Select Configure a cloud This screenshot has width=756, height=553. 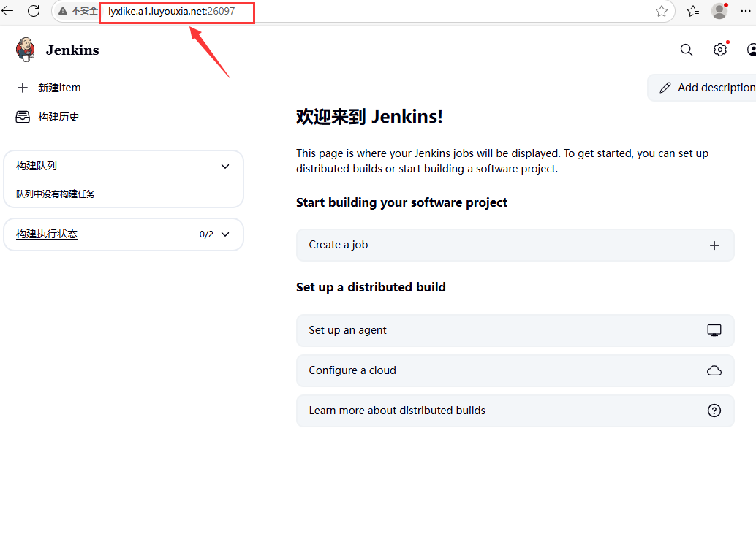(x=515, y=370)
